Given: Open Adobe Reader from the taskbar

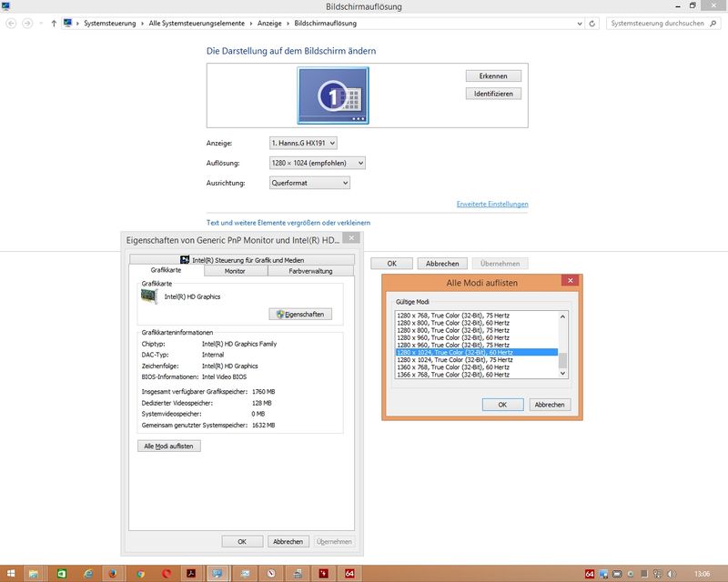Looking at the screenshot, I should tap(191, 574).
